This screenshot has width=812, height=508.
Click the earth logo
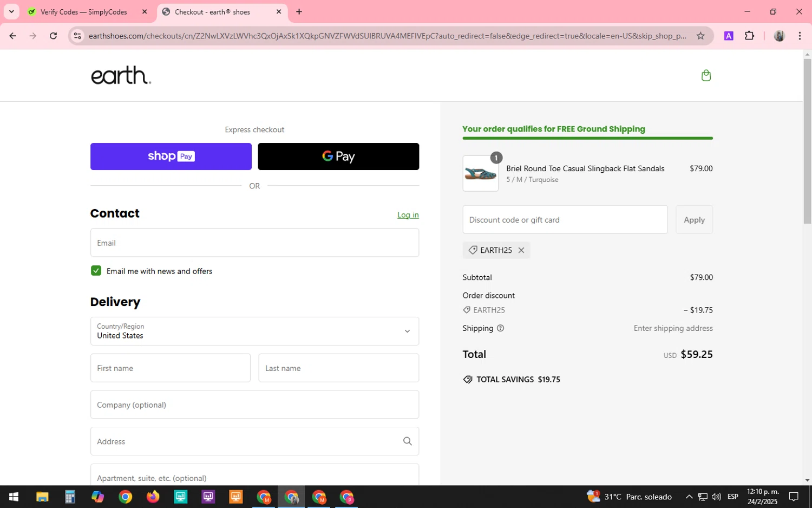tap(121, 75)
